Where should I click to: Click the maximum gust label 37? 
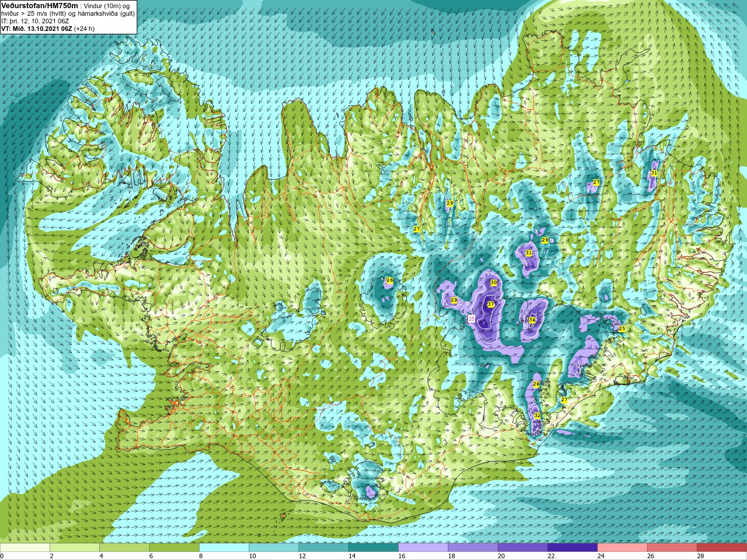click(x=491, y=304)
